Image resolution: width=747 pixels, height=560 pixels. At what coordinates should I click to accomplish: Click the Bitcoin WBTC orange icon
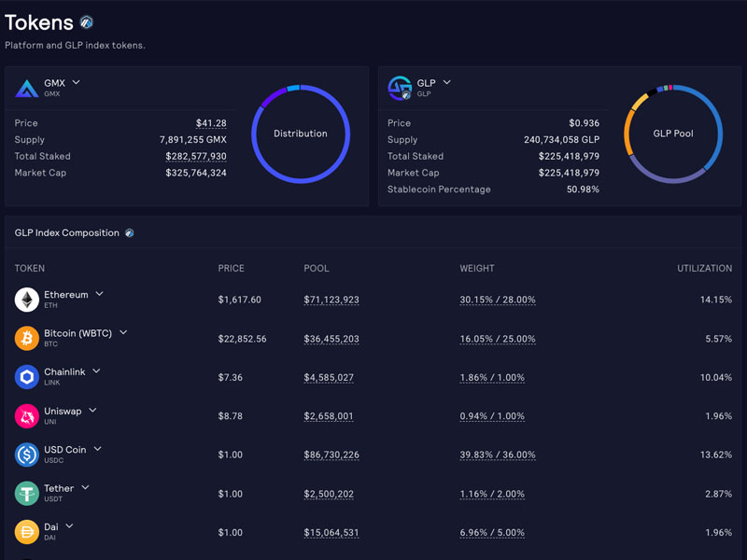[27, 338]
